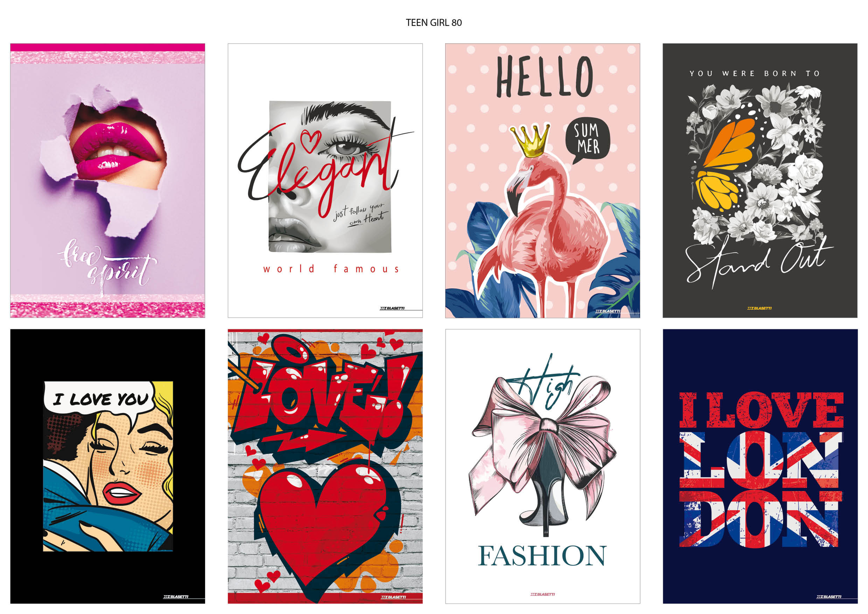Click the FASHION teal heading text
Image resolution: width=868 pixels, height=614 pixels.
click(x=542, y=556)
